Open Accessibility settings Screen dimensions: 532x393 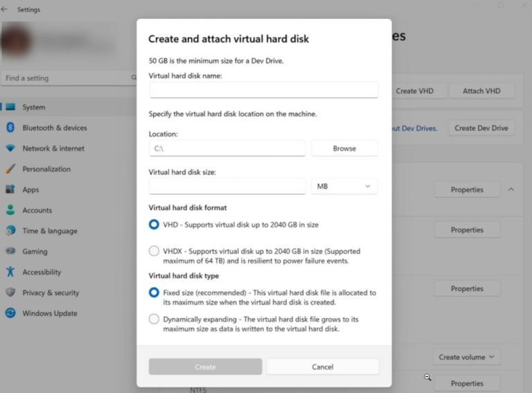tap(68, 272)
